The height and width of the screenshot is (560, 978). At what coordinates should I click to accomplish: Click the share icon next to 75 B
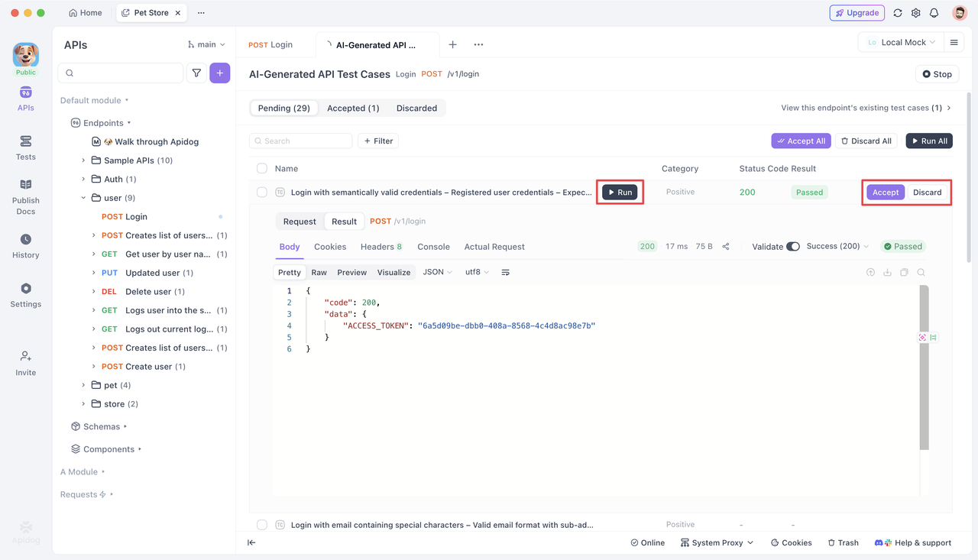(x=726, y=247)
